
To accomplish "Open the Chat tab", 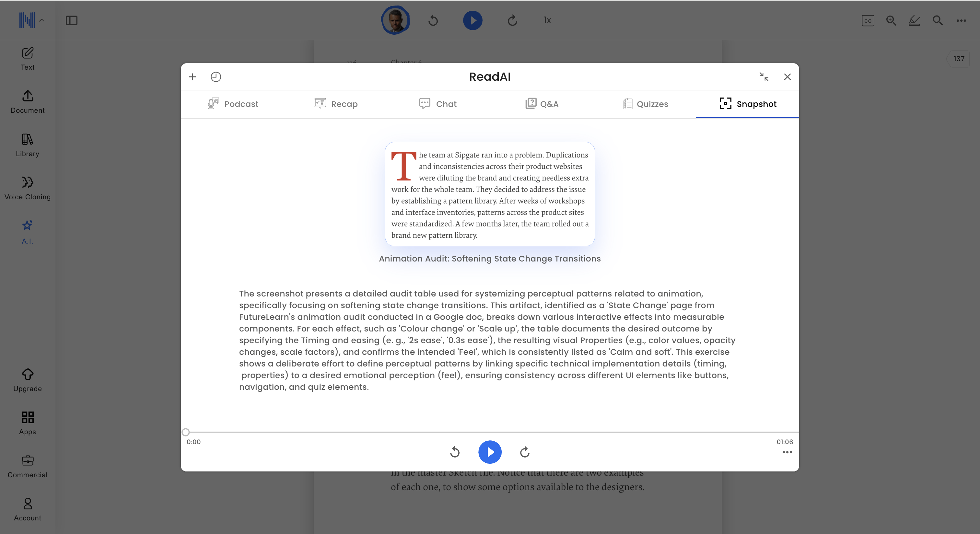I will tap(437, 104).
